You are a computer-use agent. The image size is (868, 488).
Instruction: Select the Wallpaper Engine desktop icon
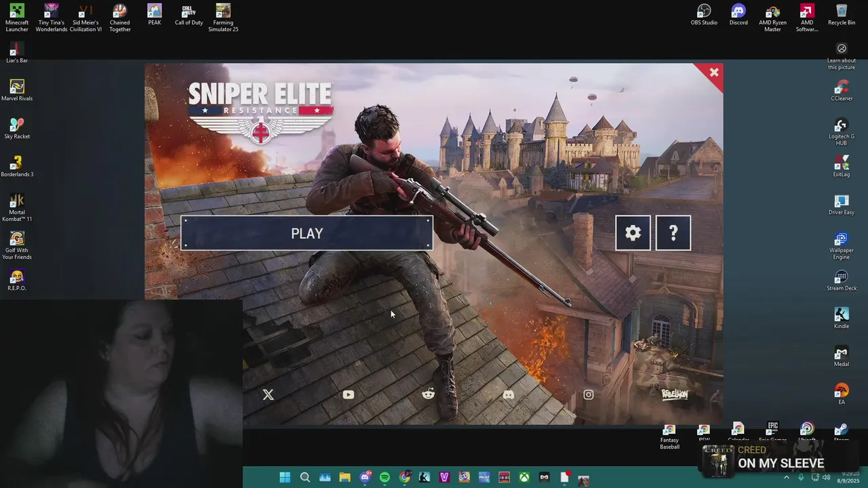pos(842,246)
